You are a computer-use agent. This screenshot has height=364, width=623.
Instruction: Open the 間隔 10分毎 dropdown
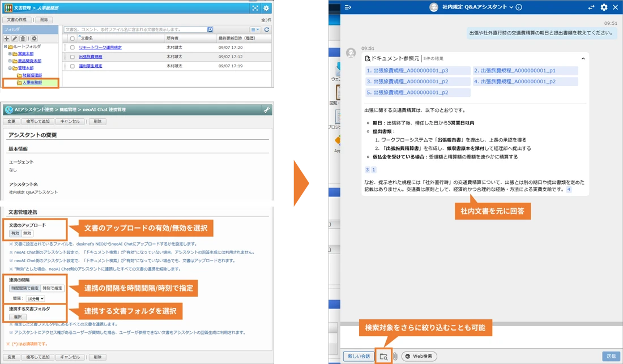point(35,298)
